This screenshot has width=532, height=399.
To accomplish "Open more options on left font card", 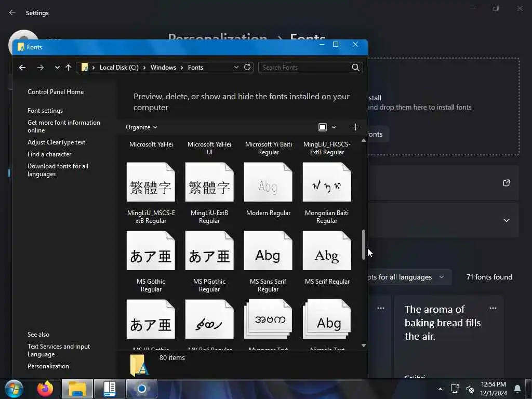I will click(x=381, y=309).
